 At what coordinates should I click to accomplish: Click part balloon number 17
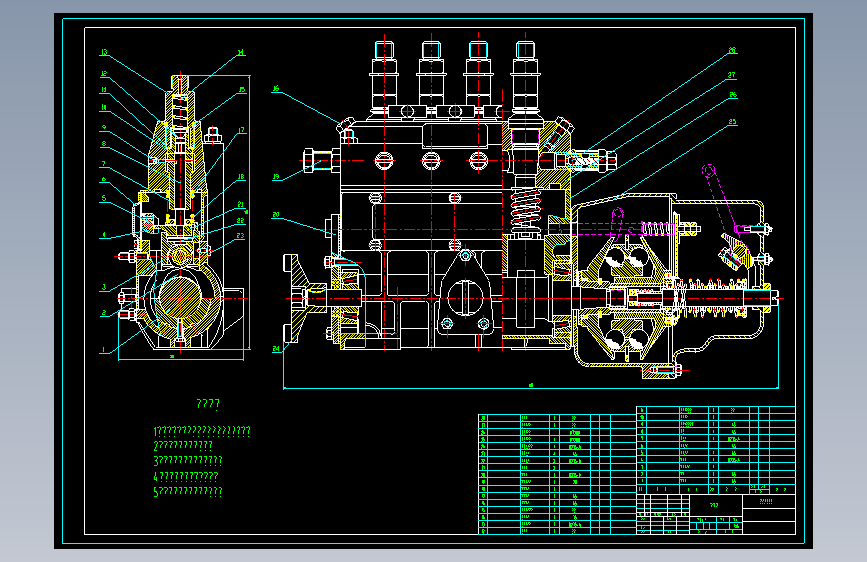pos(242,131)
